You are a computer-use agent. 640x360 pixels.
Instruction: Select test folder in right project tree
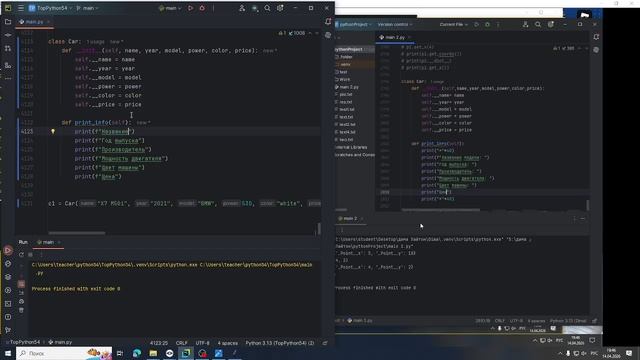click(x=343, y=72)
